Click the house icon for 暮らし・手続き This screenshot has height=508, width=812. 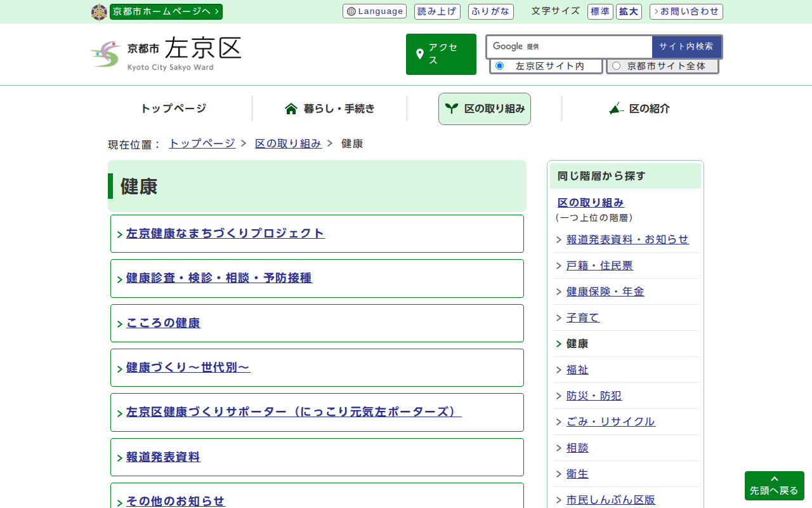(x=291, y=109)
